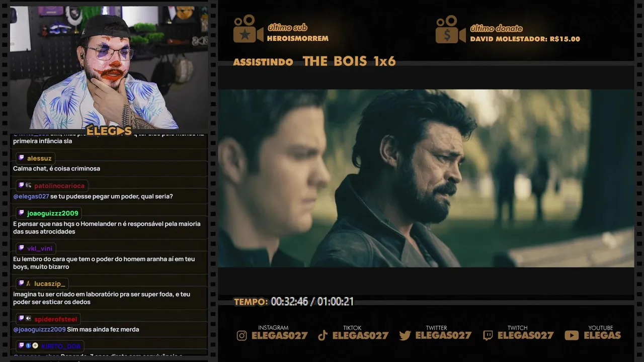Click the DAVID MOLESTADOR: R$15.00 donation text
Image resolution: width=644 pixels, height=362 pixels.
coord(525,39)
